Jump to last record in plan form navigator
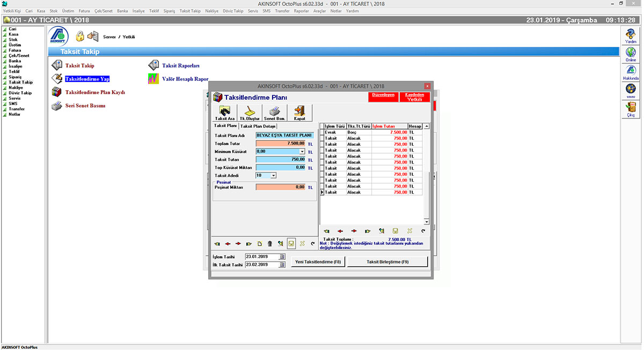Screen dimensions: 644x350 click(x=249, y=243)
